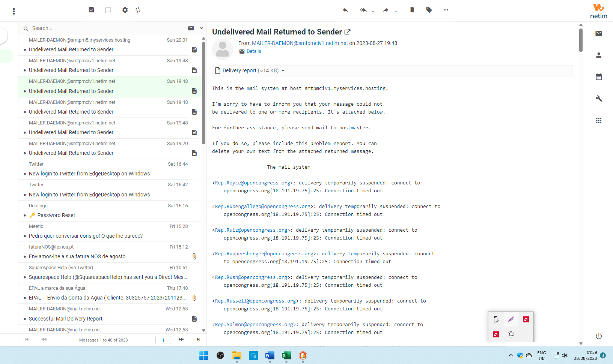Refresh the mailbox
Screen dimensions: 613x364
coord(138,10)
